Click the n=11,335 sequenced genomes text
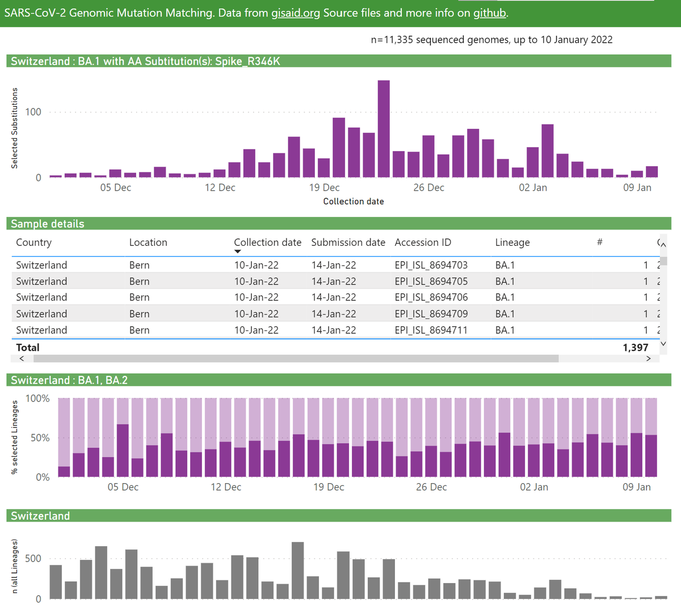681x616 pixels. click(x=491, y=40)
